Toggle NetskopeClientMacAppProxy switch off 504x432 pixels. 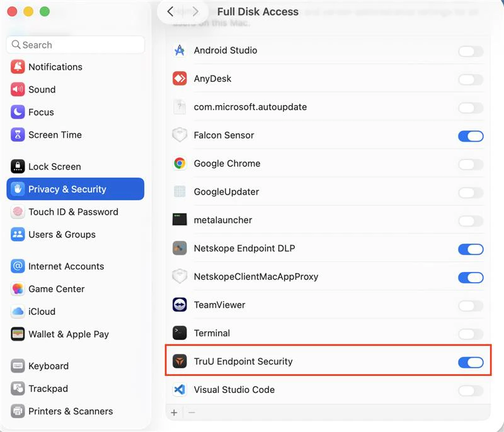click(x=471, y=278)
